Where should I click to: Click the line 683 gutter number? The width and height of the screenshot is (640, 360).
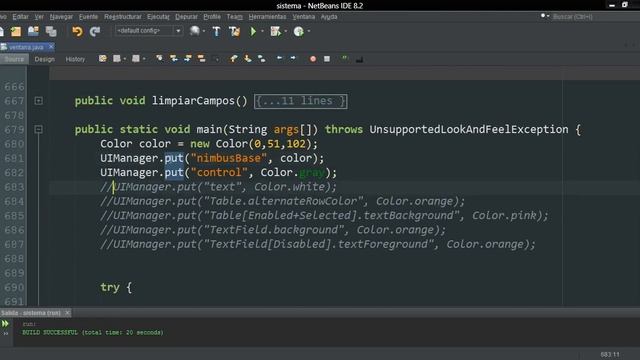[14, 187]
